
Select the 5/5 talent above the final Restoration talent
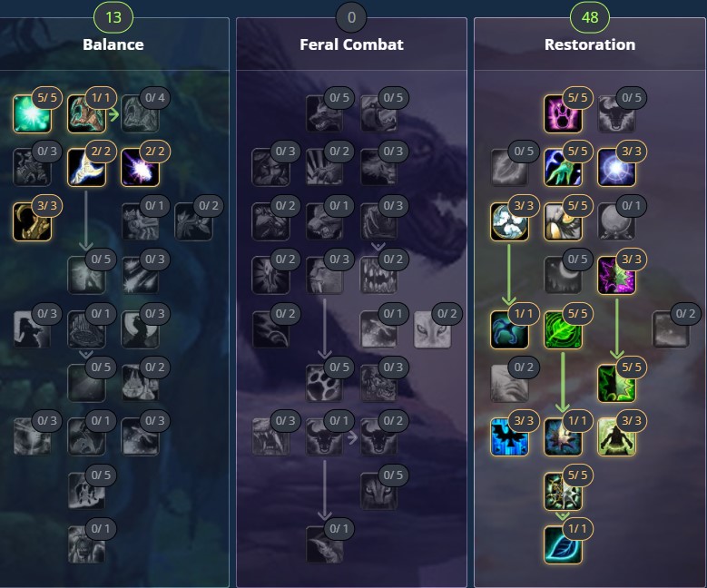563,491
